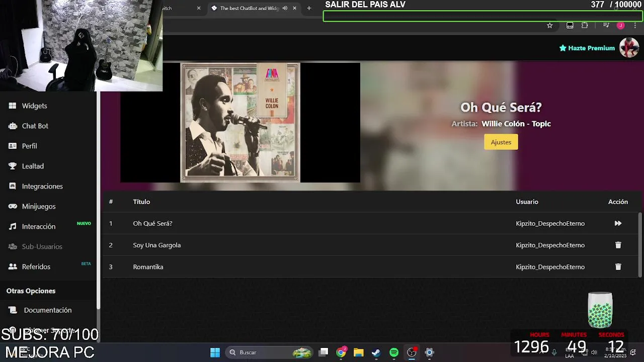This screenshot has height=362, width=644.
Task: Open Steam from the taskbar
Action: pyautogui.click(x=376, y=352)
